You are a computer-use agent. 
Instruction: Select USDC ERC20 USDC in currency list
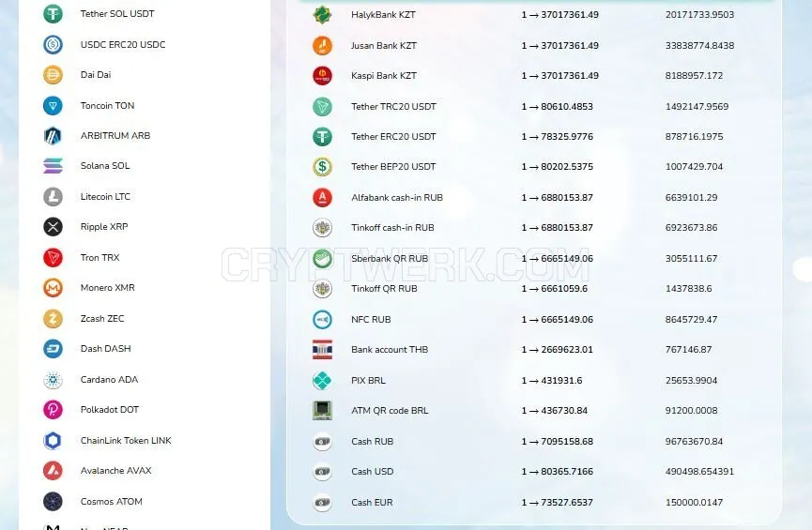coord(123,44)
